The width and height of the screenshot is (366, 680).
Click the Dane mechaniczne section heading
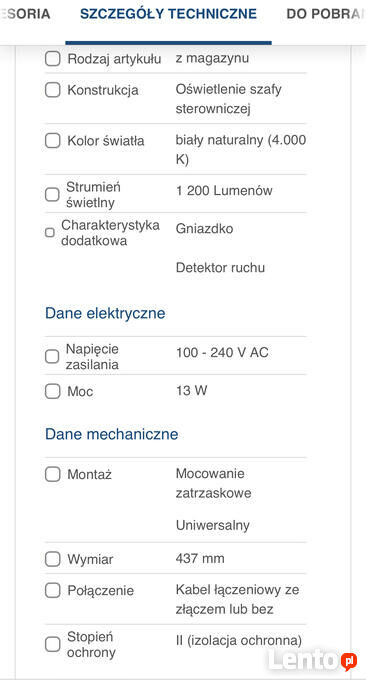pos(111,434)
